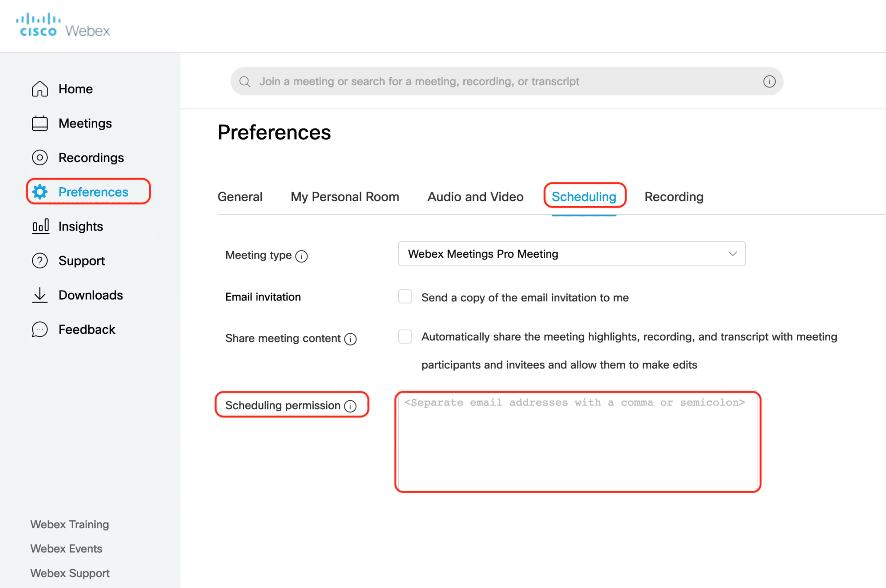Image resolution: width=886 pixels, height=588 pixels.
Task: Check automatic sharing of meeting highlights
Action: pyautogui.click(x=405, y=336)
